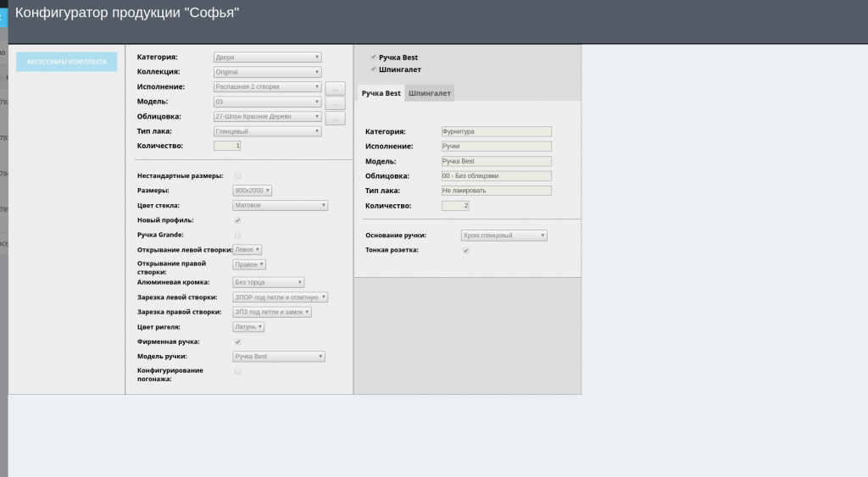Open Зарезка левой створки dropdown
Screen dimensions: 868x477
pyautogui.click(x=280, y=297)
